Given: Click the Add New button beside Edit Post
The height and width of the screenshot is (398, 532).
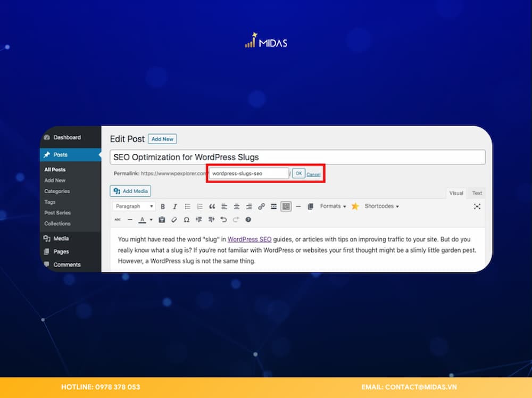Looking at the screenshot, I should click(x=162, y=139).
